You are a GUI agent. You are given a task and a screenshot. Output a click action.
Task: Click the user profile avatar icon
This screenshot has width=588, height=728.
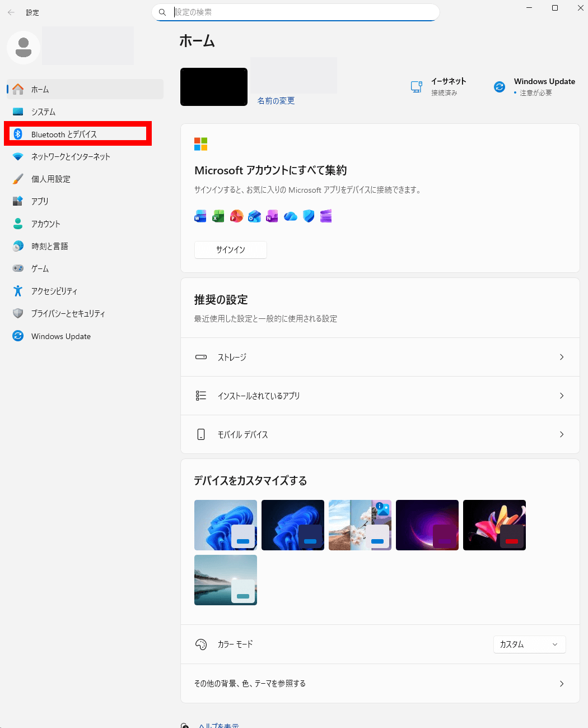click(x=24, y=48)
